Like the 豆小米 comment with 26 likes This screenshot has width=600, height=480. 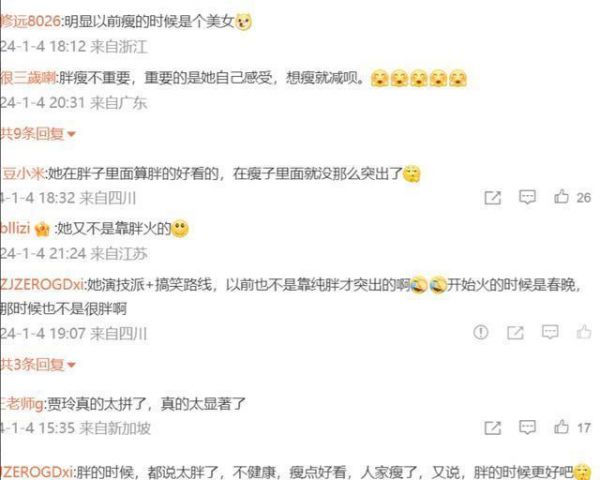coord(561,196)
